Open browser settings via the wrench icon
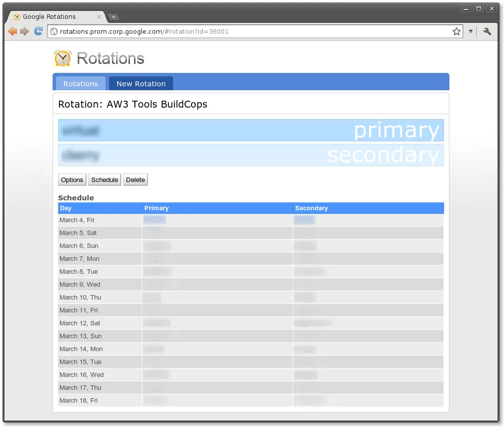This screenshot has height=427, width=504. [487, 31]
